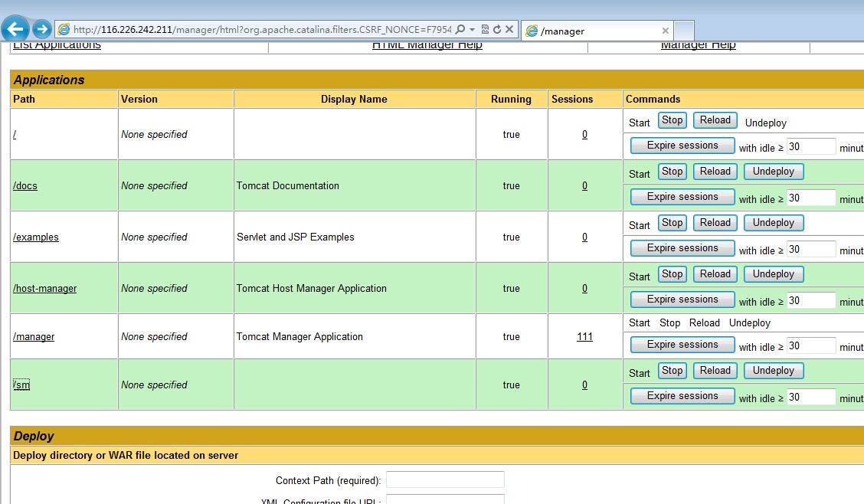
Task: Undeploy the /host-manager application
Action: 774,273
